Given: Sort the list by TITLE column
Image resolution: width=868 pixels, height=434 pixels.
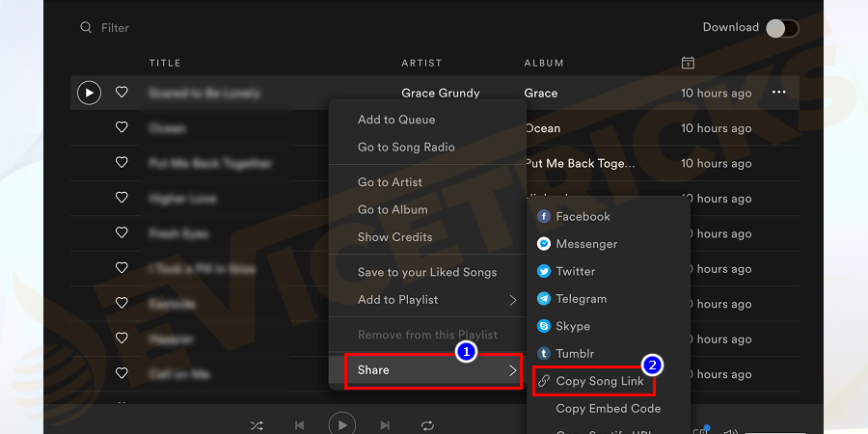Looking at the screenshot, I should click(x=165, y=63).
